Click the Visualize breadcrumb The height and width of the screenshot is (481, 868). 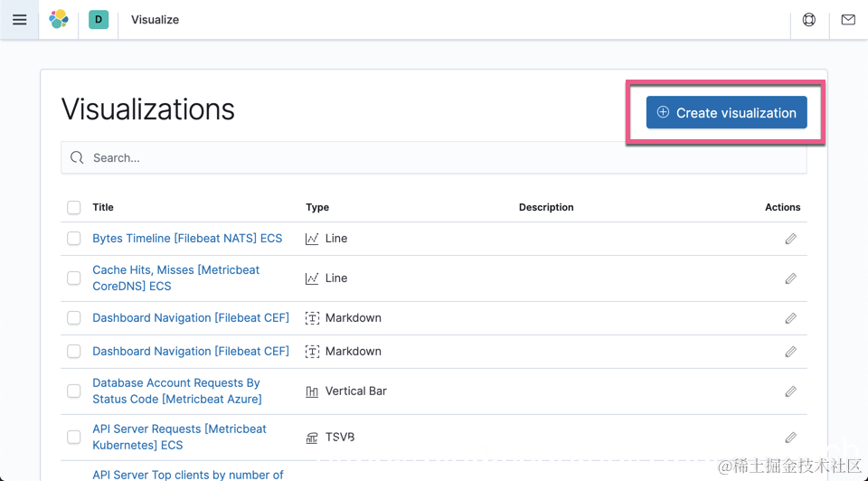tap(155, 20)
